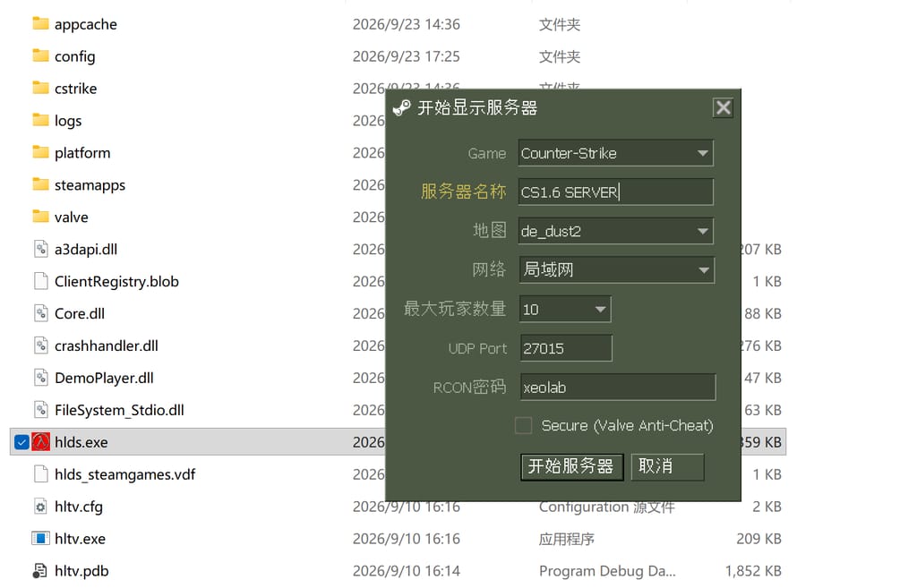
Task: Click the logs folder icon
Action: [40, 120]
